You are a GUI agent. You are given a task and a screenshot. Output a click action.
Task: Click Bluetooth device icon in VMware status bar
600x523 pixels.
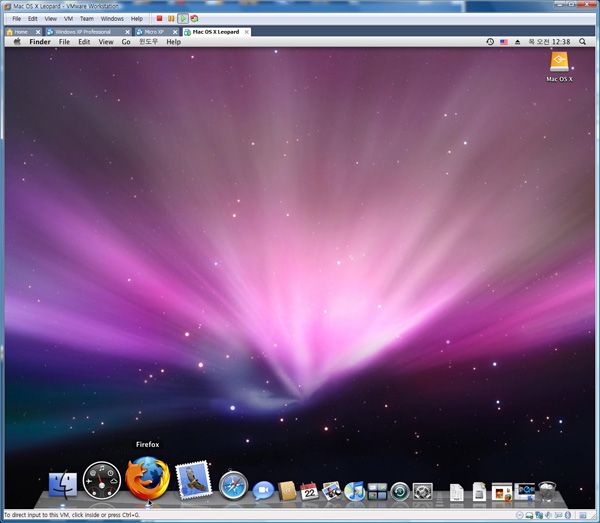(x=568, y=515)
